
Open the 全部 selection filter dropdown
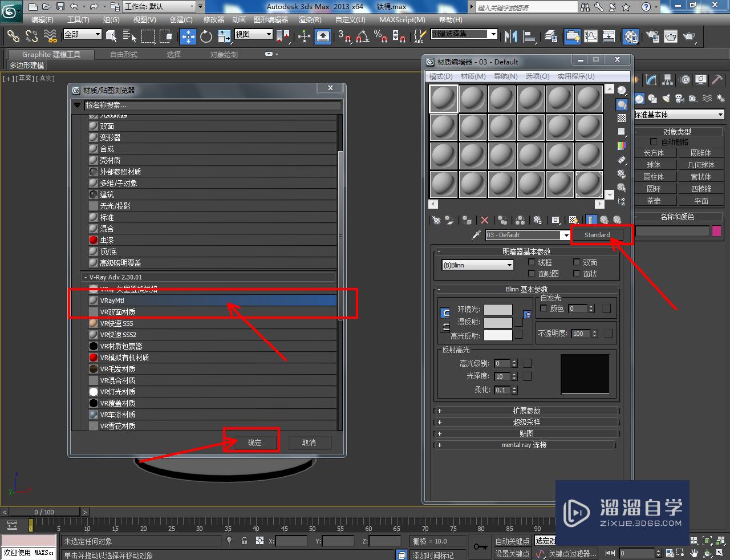click(83, 34)
